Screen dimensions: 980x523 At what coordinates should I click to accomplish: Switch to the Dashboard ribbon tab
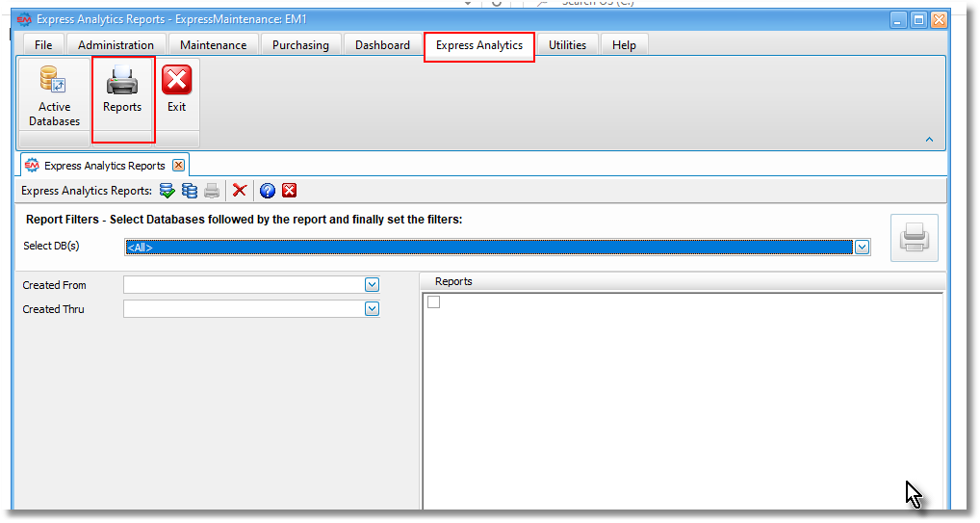pos(382,45)
